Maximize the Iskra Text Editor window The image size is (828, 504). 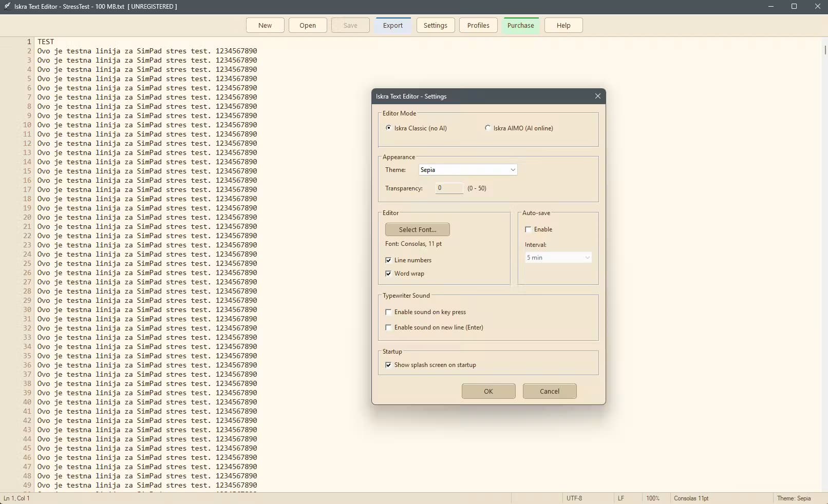coord(794,6)
